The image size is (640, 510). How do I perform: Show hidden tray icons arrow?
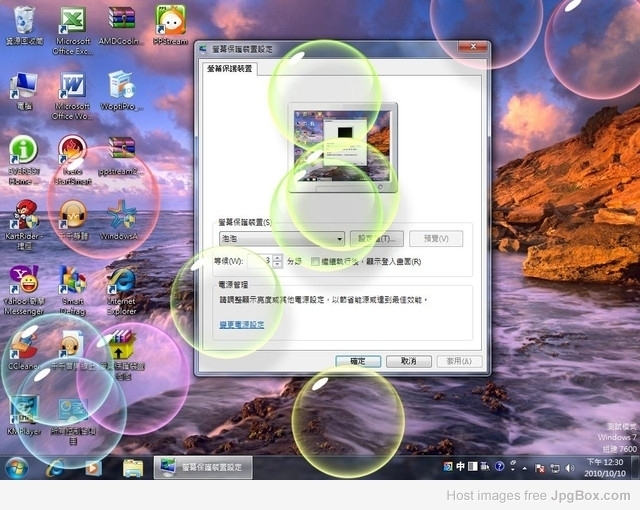[524, 468]
